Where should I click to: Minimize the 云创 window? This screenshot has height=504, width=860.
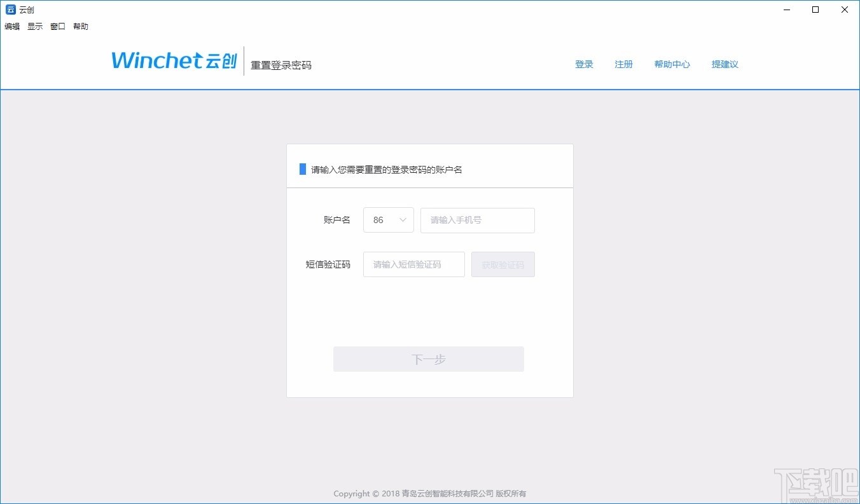click(787, 10)
